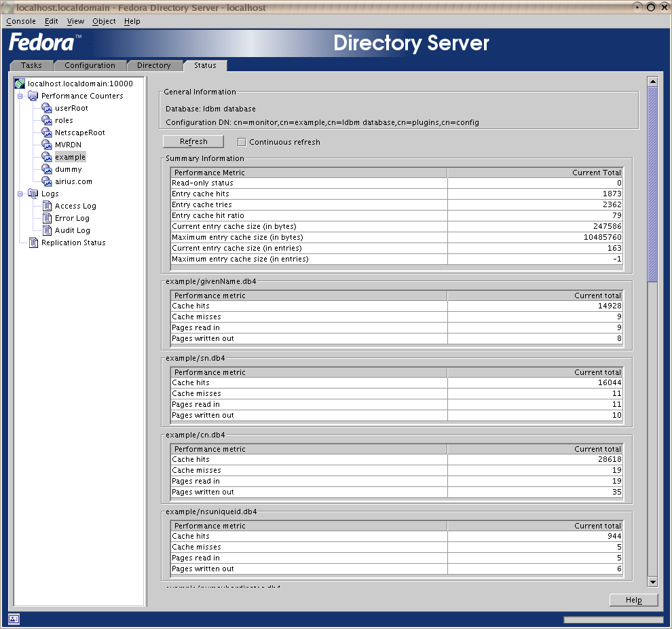This screenshot has height=629, width=672.
Task: Click 'Maximum entry cache size (in entries)' row
Action: [x=396, y=259]
